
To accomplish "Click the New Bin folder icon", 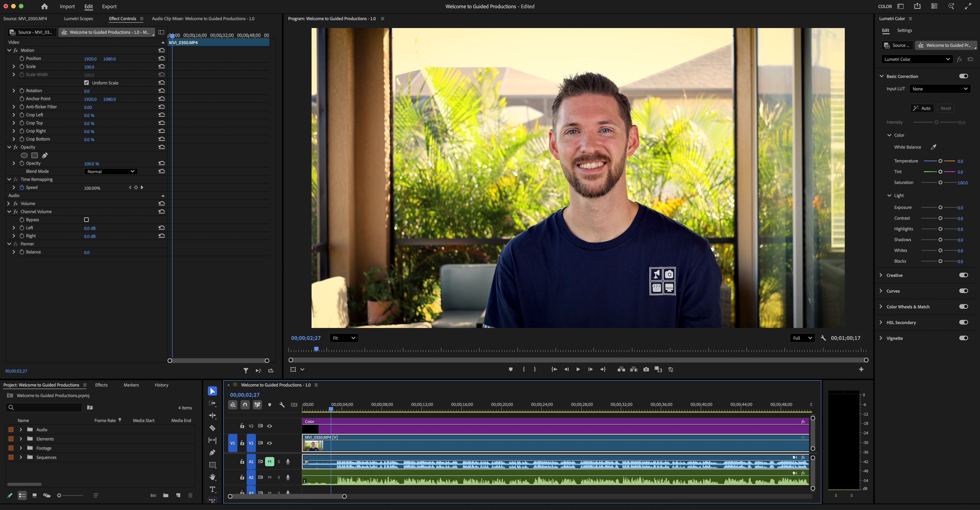I will click(166, 495).
